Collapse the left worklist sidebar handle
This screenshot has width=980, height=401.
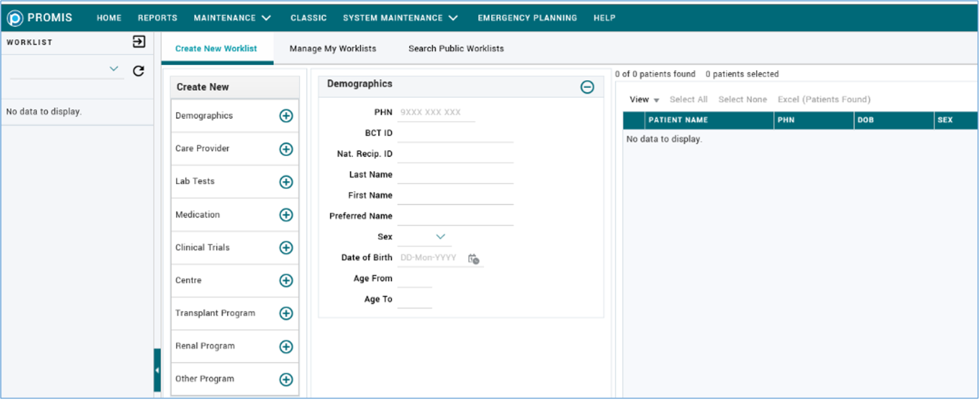click(x=157, y=370)
